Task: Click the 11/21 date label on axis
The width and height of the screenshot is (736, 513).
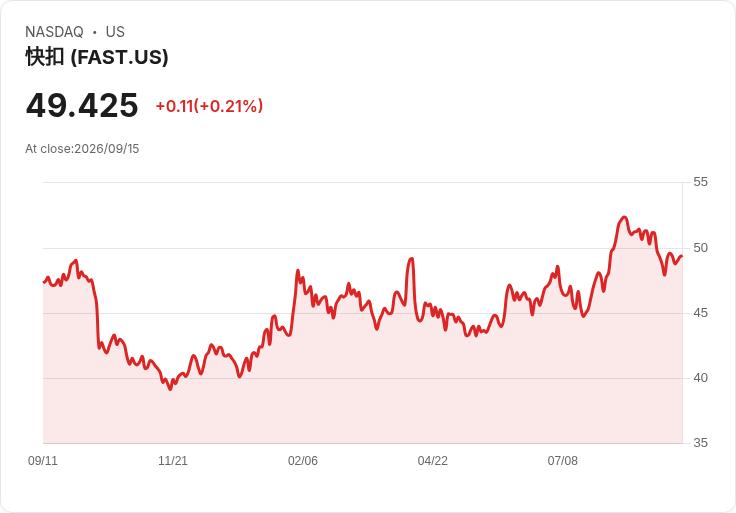Action: (173, 461)
